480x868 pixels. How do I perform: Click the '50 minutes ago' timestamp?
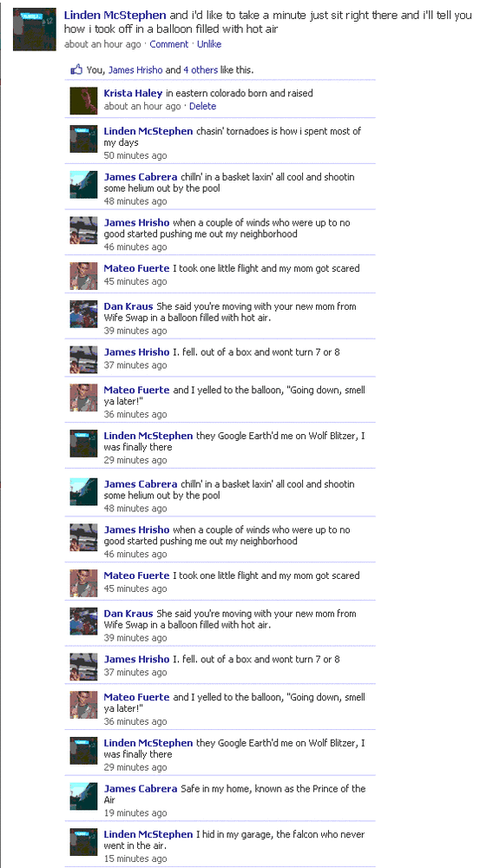pyautogui.click(x=135, y=155)
